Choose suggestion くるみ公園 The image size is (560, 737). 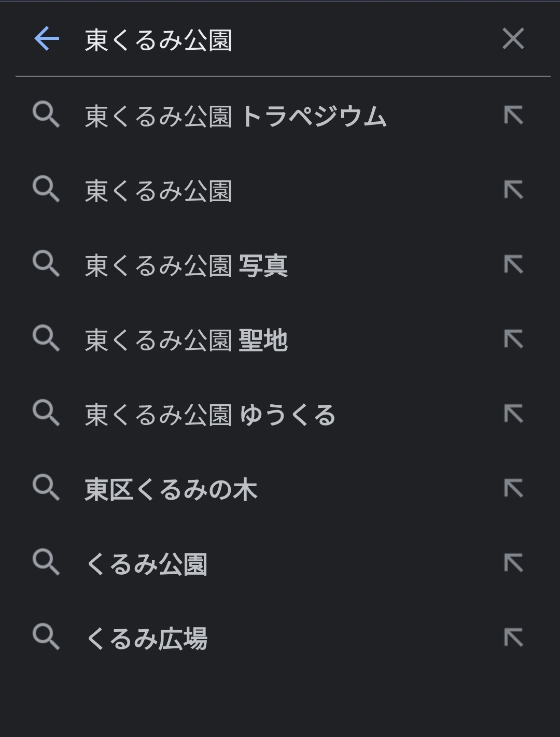pyautogui.click(x=146, y=564)
